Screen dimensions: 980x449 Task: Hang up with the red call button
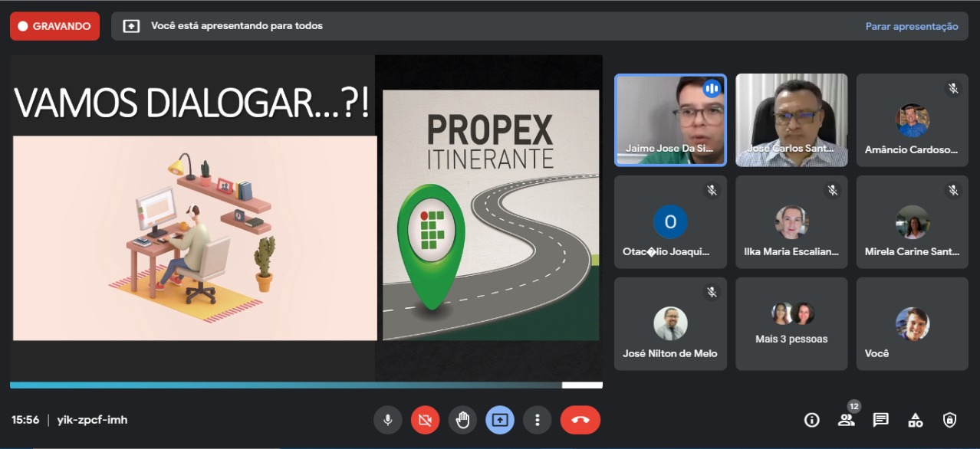click(x=580, y=420)
